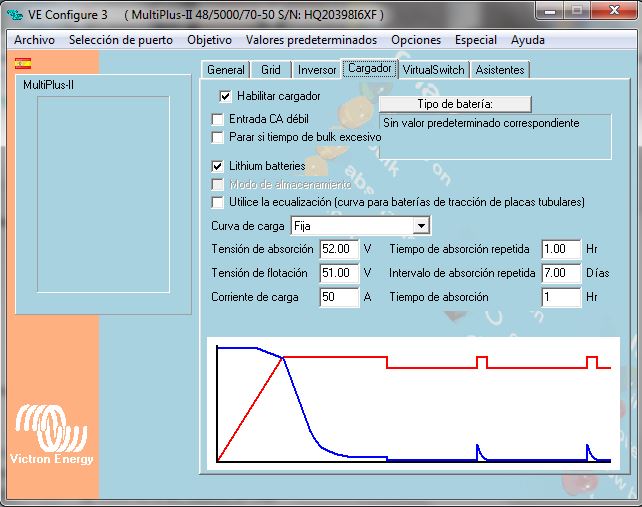Click the Tipo de batería button

coord(455,104)
